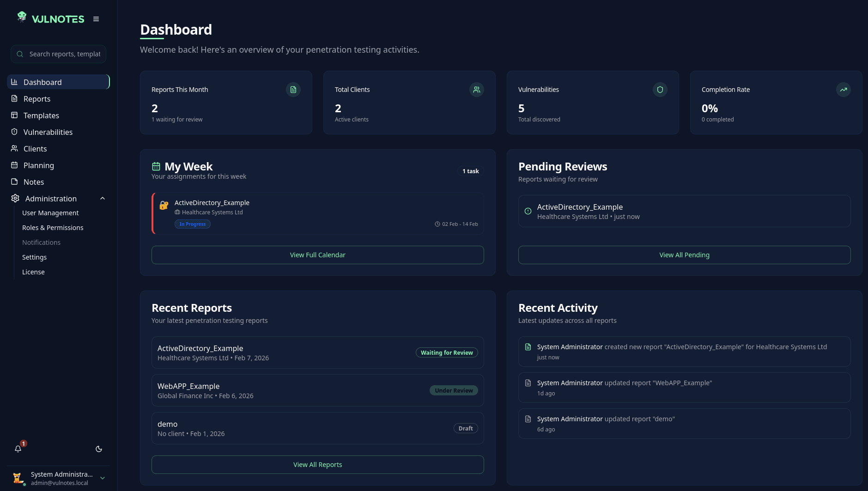Click the Vulnerabilities shield icon in sidebar
Viewport: 868px width, 491px height.
[x=14, y=132]
